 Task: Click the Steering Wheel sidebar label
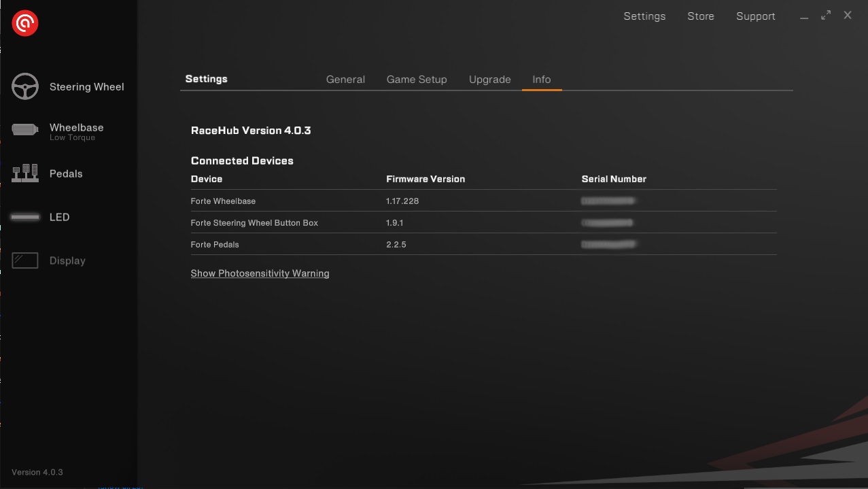pyautogui.click(x=87, y=87)
